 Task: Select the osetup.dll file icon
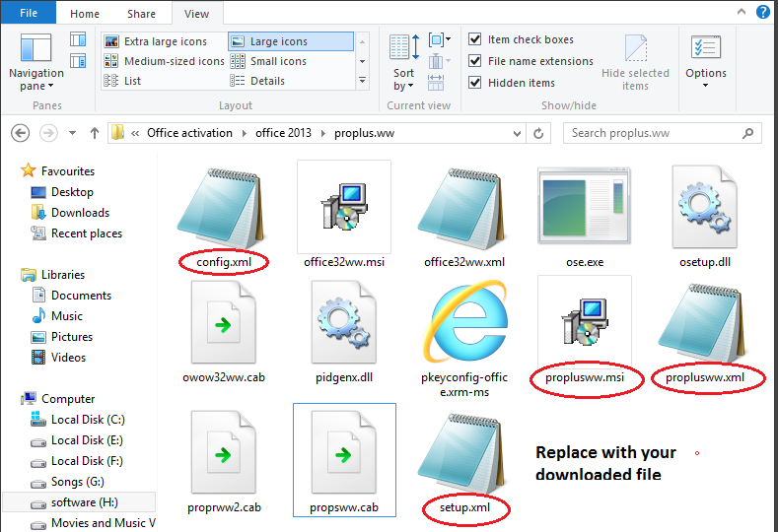coord(704,208)
